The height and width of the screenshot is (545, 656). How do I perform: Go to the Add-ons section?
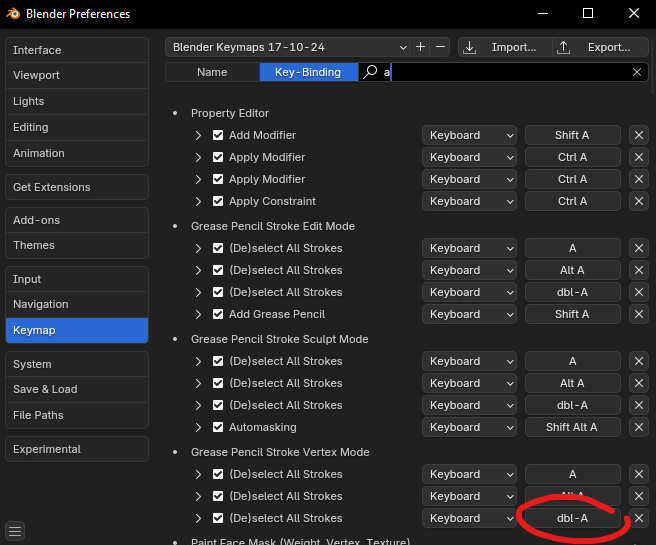click(77, 220)
